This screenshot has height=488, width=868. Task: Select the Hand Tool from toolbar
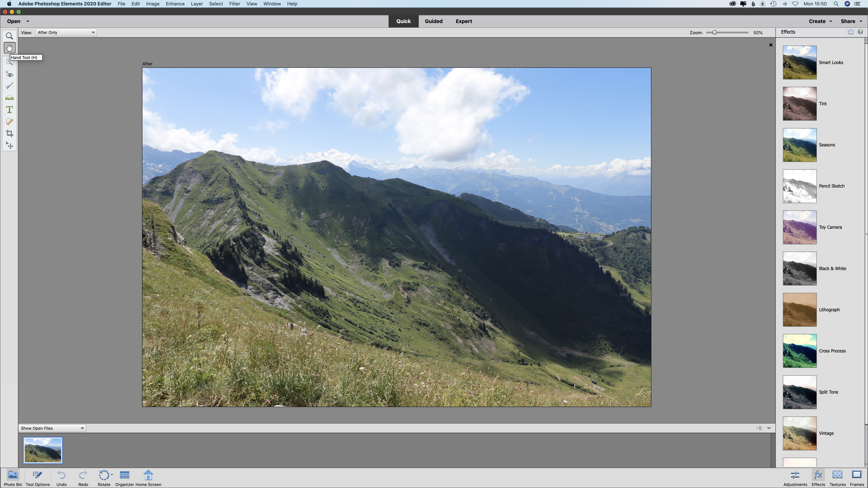pos(9,48)
